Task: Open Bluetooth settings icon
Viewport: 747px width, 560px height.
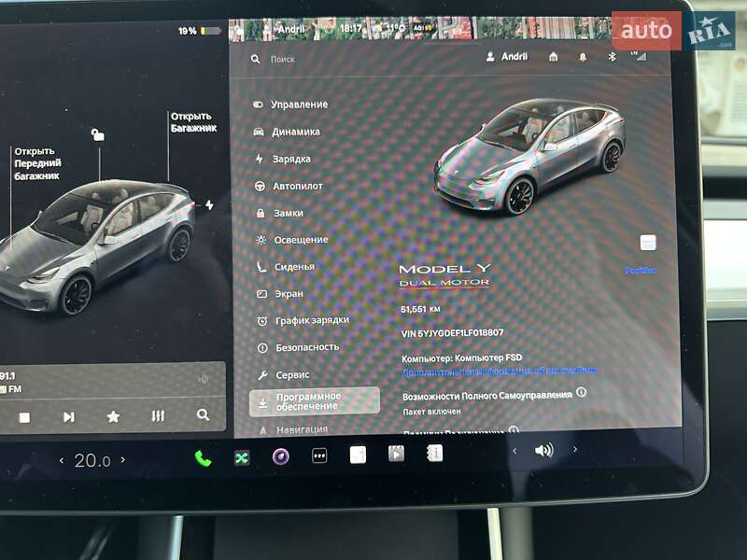Action: 613,57
